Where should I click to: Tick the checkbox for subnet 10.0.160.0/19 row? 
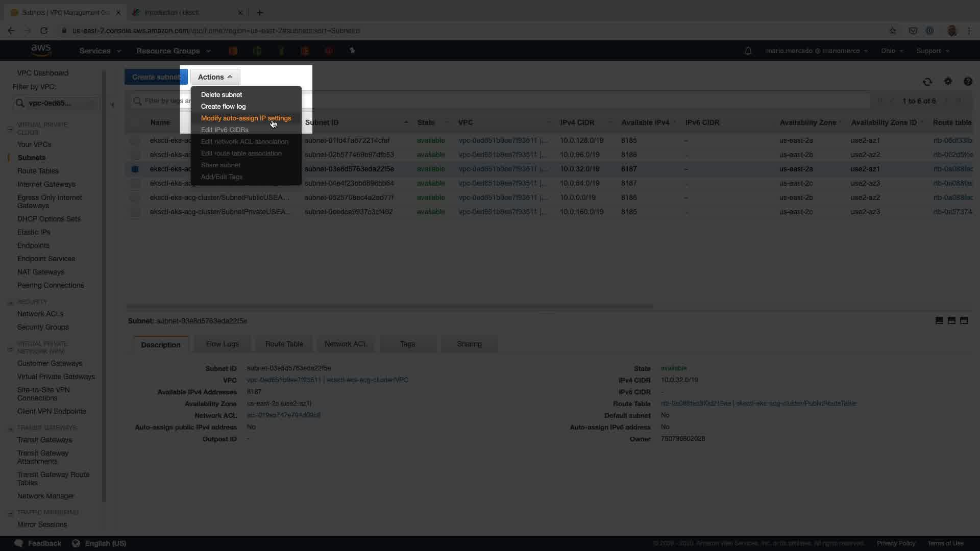pyautogui.click(x=135, y=212)
